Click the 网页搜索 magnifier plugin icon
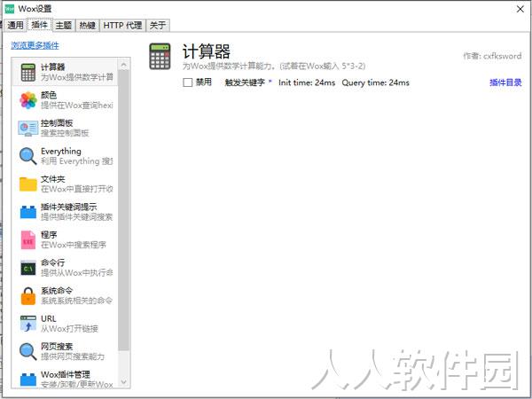Viewport: 532px width, 399px height. [28, 351]
